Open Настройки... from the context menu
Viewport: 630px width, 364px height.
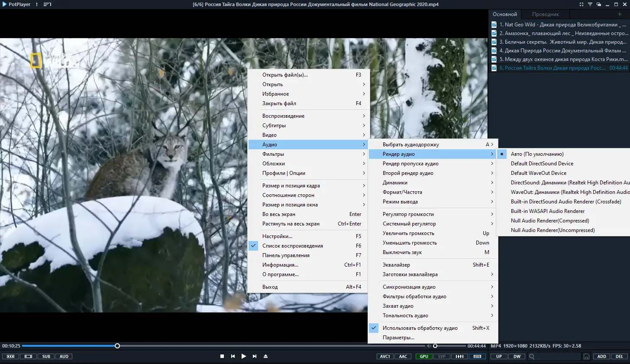[x=309, y=236]
